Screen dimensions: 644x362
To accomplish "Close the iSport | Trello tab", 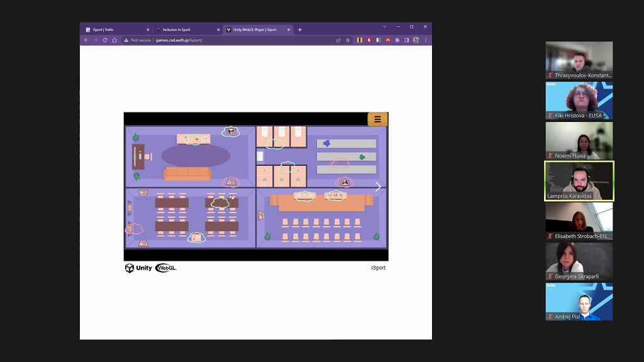I will point(148,30).
